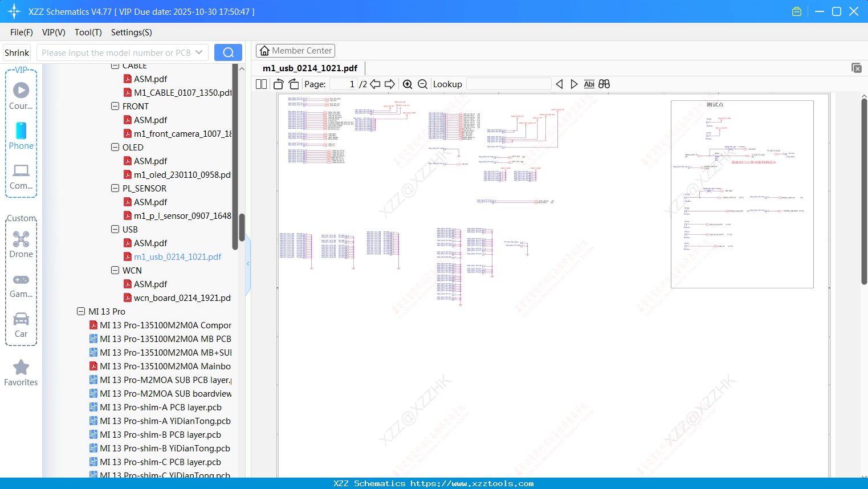Open the Favorites star
Image resolution: width=868 pixels, height=489 pixels.
click(x=21, y=373)
